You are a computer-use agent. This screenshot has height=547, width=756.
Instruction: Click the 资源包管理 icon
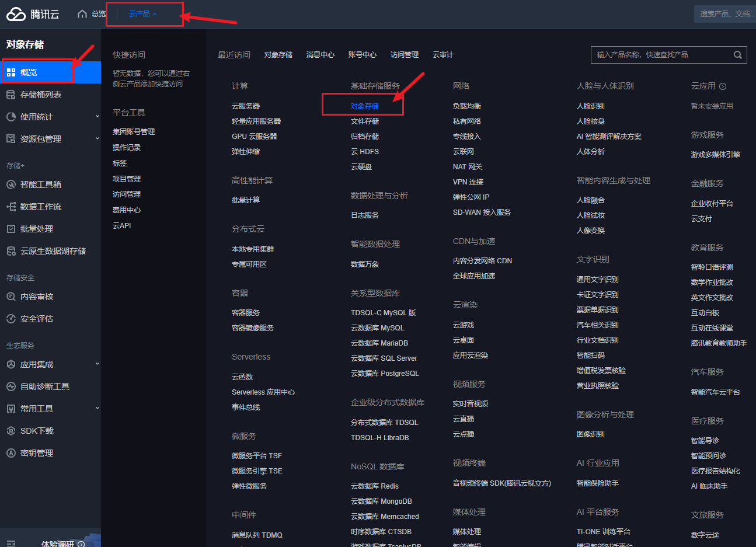(11, 139)
